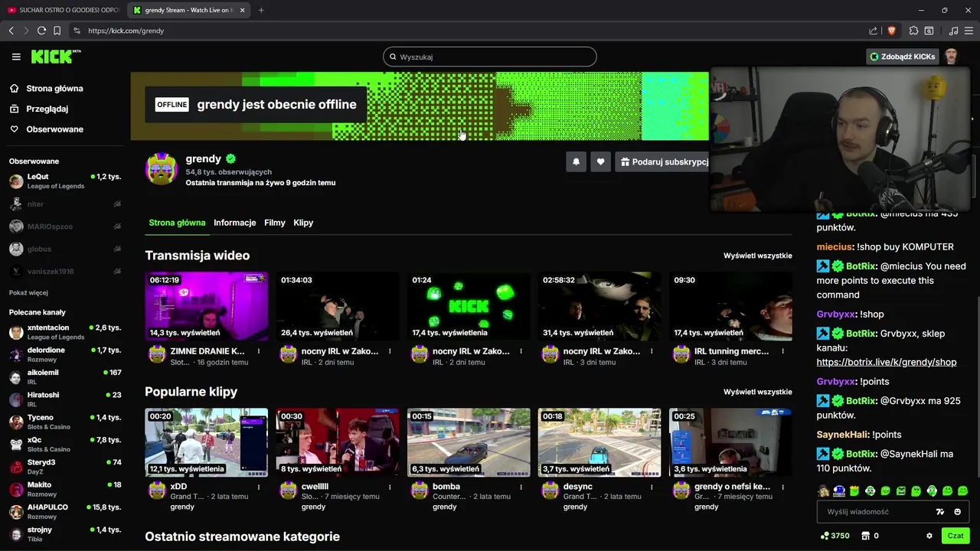The width and height of the screenshot is (980, 551).
Task: Switch to the Klipy tab
Action: click(303, 223)
